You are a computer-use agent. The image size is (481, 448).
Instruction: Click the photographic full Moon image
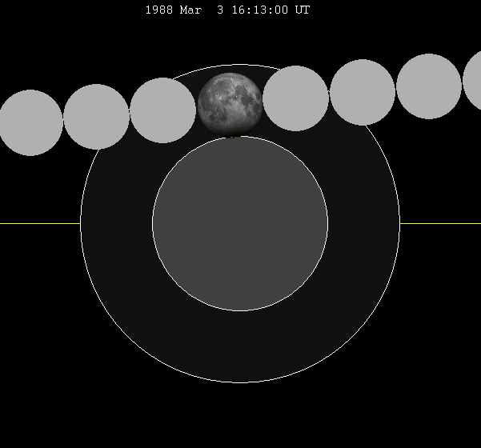point(230,102)
